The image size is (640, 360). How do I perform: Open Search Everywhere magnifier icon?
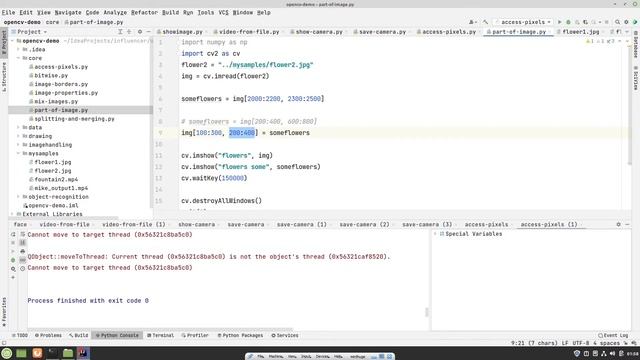pyautogui.click(x=618, y=22)
